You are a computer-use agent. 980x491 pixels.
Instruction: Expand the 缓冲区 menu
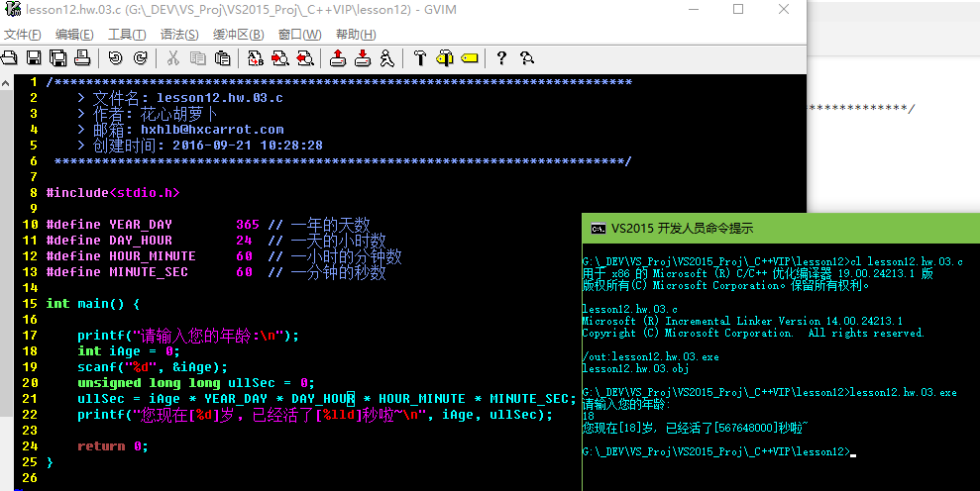click(241, 35)
